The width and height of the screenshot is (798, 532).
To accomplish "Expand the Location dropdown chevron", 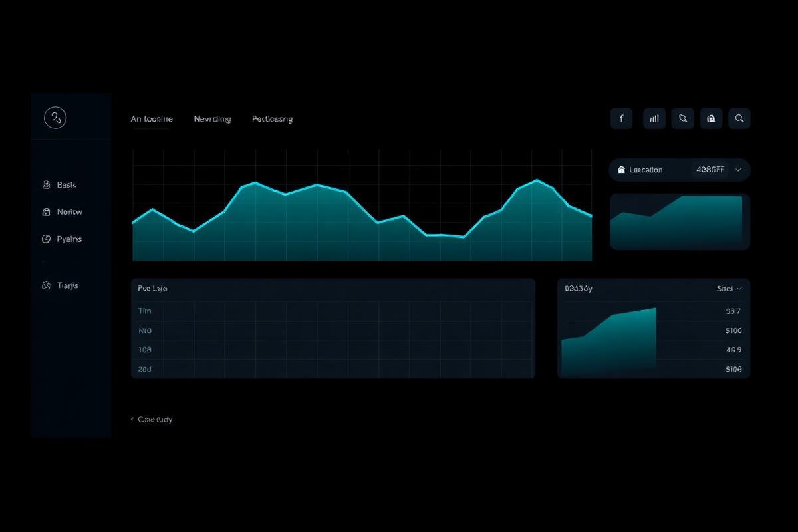I will click(739, 170).
